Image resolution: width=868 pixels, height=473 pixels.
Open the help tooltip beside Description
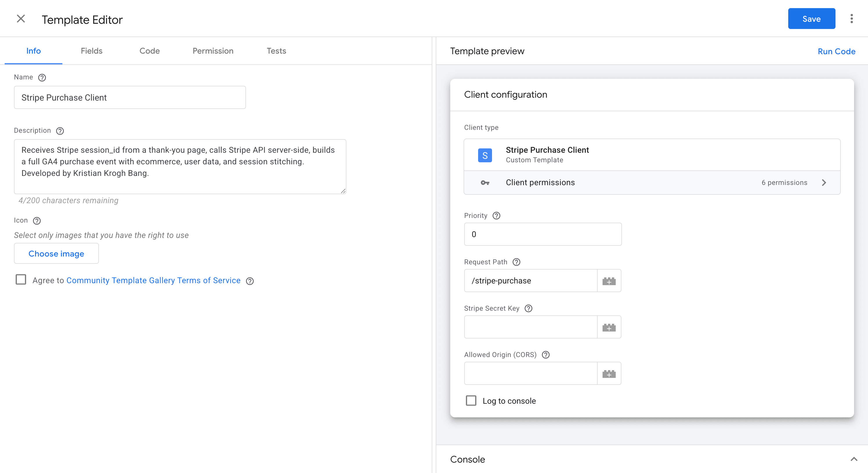60,131
